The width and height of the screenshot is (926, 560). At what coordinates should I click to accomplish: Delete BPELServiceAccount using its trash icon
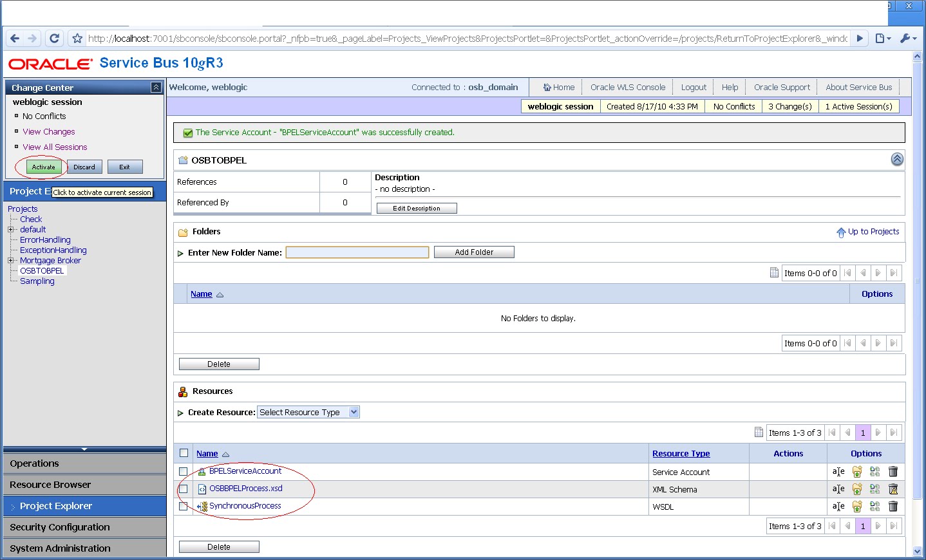[x=893, y=472]
